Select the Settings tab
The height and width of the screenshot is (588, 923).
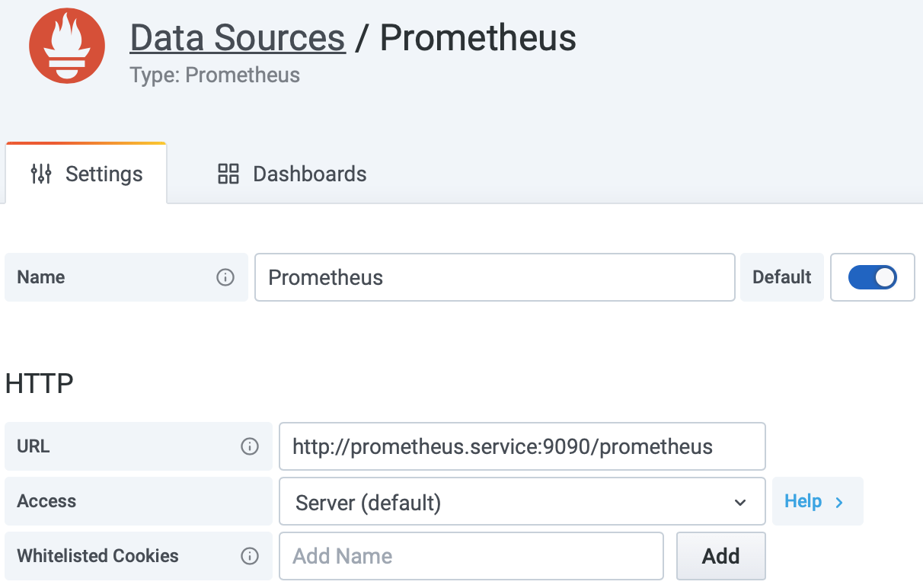pos(86,174)
